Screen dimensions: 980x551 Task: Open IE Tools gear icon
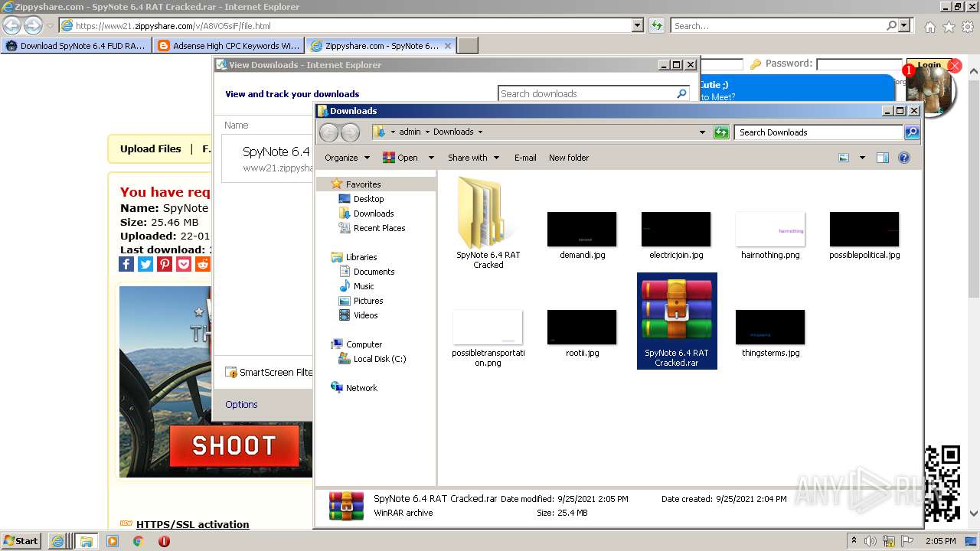click(x=968, y=26)
